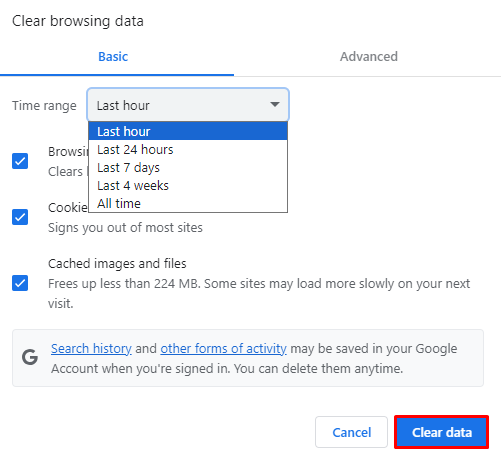Open the Basic tab
The width and height of the screenshot is (501, 460).
coord(113,57)
